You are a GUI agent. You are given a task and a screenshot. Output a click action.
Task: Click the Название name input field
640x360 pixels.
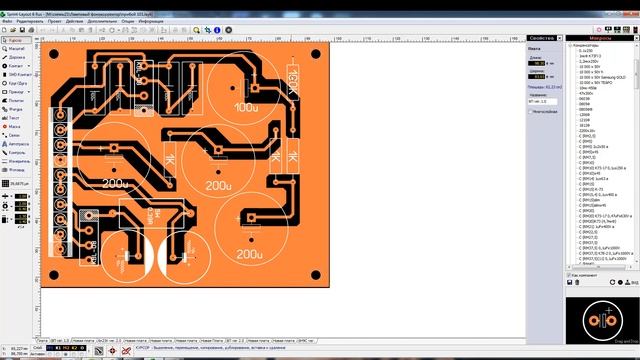[542, 101]
